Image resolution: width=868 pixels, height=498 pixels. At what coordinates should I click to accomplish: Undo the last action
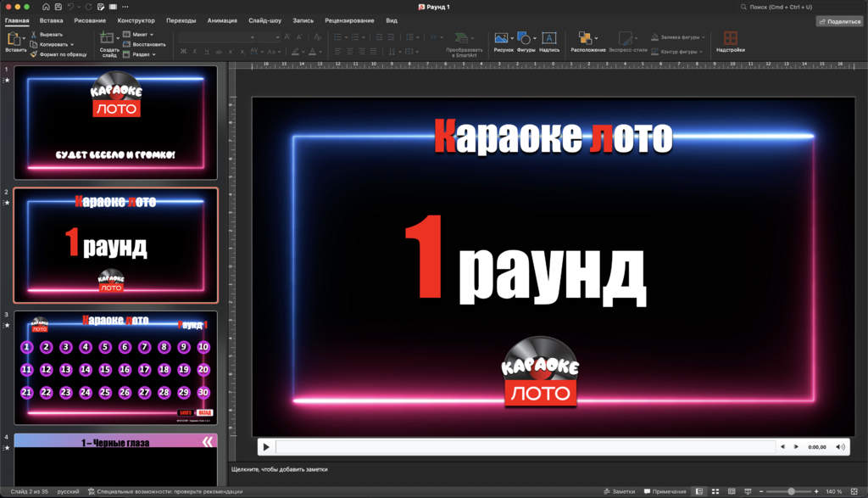pos(71,7)
